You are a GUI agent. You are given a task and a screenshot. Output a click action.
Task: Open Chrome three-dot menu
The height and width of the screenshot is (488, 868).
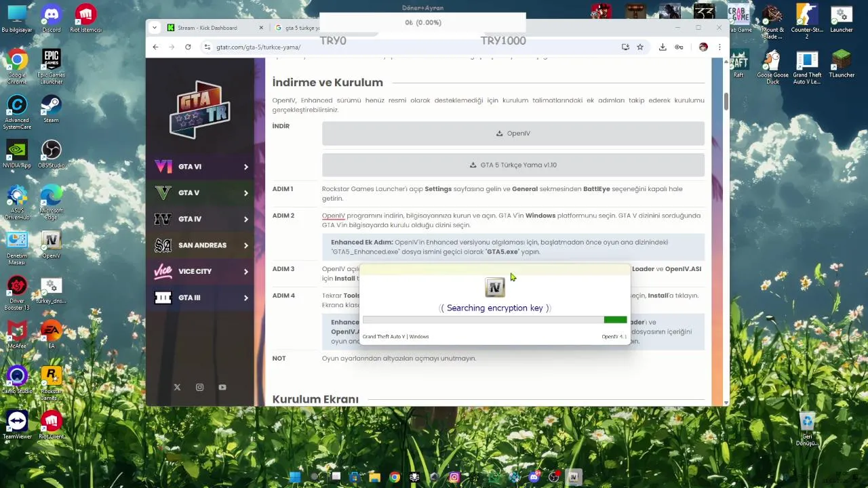(719, 47)
